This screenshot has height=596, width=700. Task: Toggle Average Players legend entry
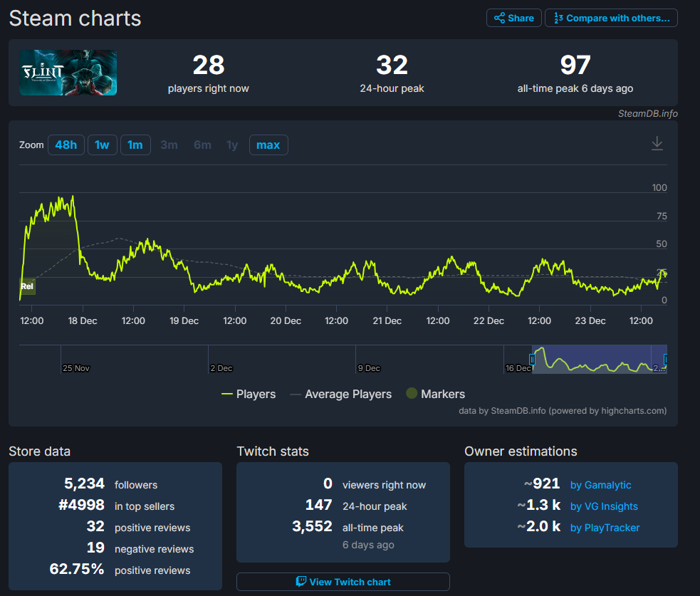341,394
